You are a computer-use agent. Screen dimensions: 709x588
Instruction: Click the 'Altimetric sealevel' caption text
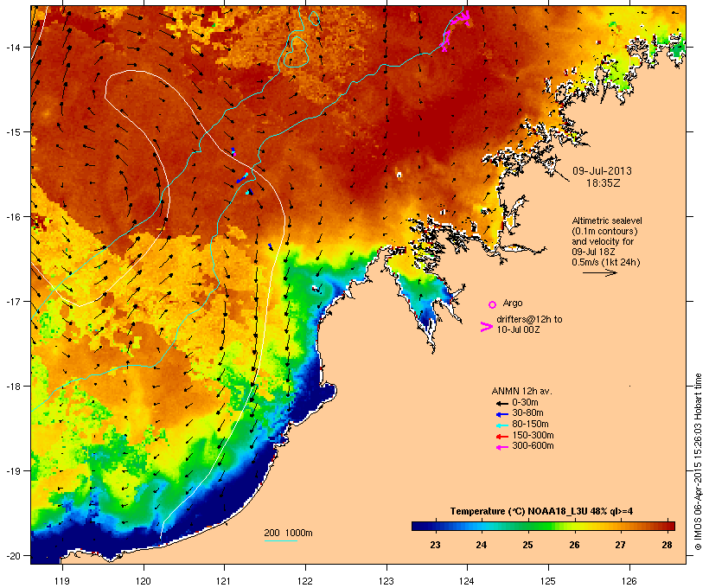pyautogui.click(x=607, y=220)
